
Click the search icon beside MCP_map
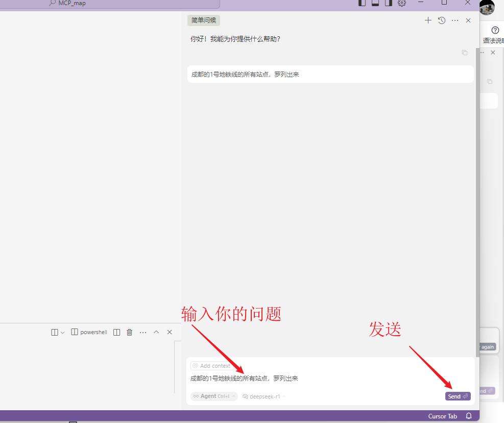pos(52,3)
